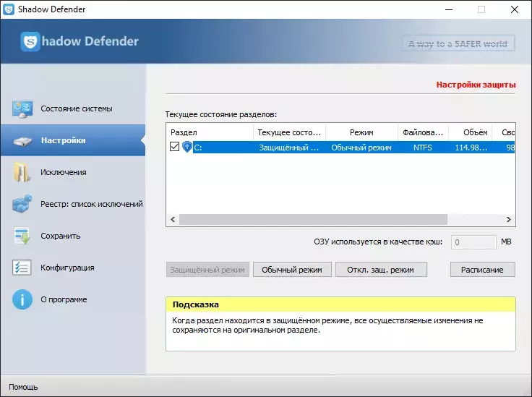Viewport: 532px width, 397px height.
Task: Click the Защищённый режим button
Action: [207, 270]
